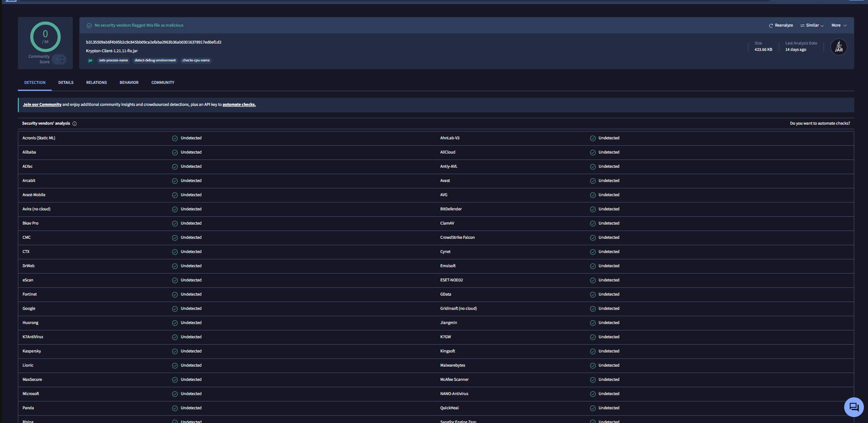
Task: Click the ALYac vendor name
Action: pyautogui.click(x=27, y=166)
